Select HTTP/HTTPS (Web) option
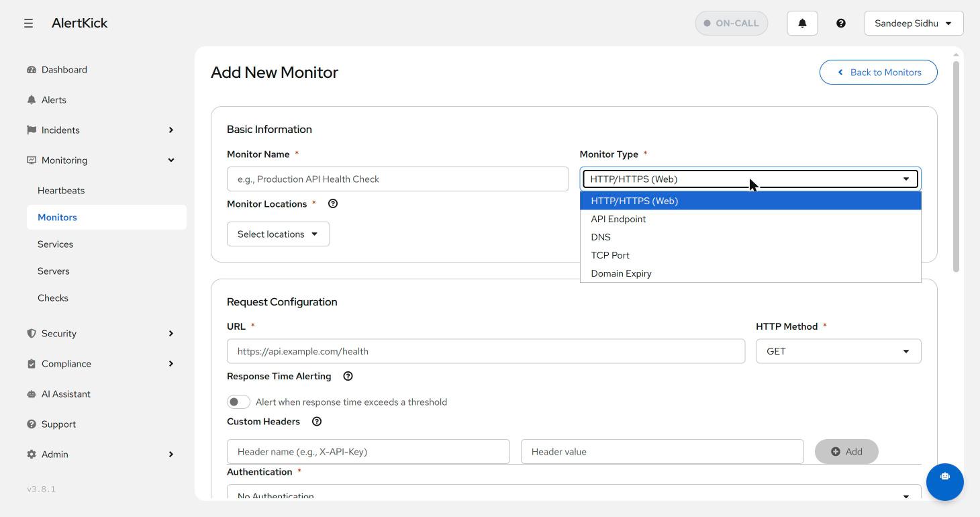Viewport: 980px width, 517px height. 750,201
